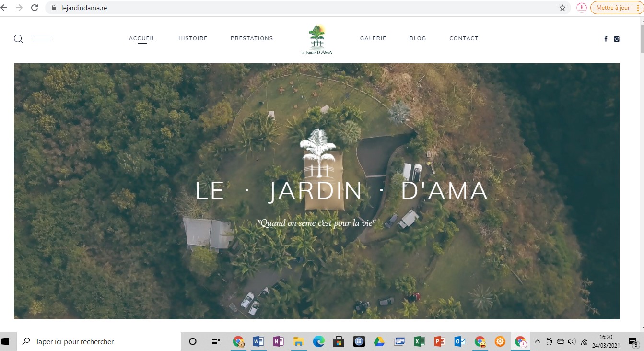Click the 'Taper ici pour rechercher' search box
The width and height of the screenshot is (644, 351).
[x=99, y=342]
